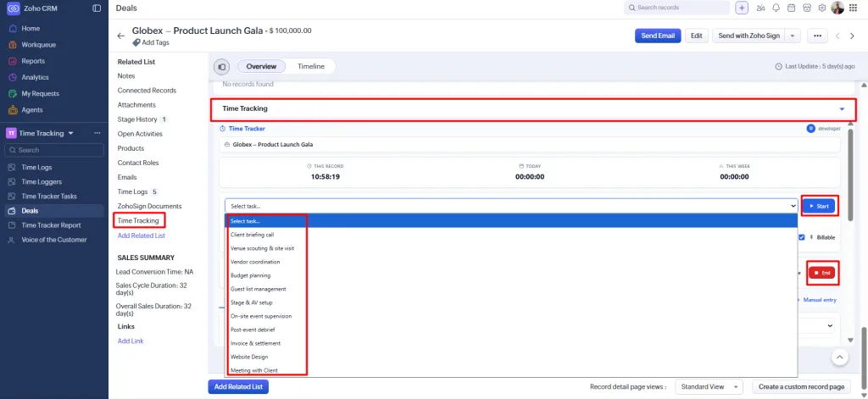Choose Budget planning option

(x=250, y=275)
